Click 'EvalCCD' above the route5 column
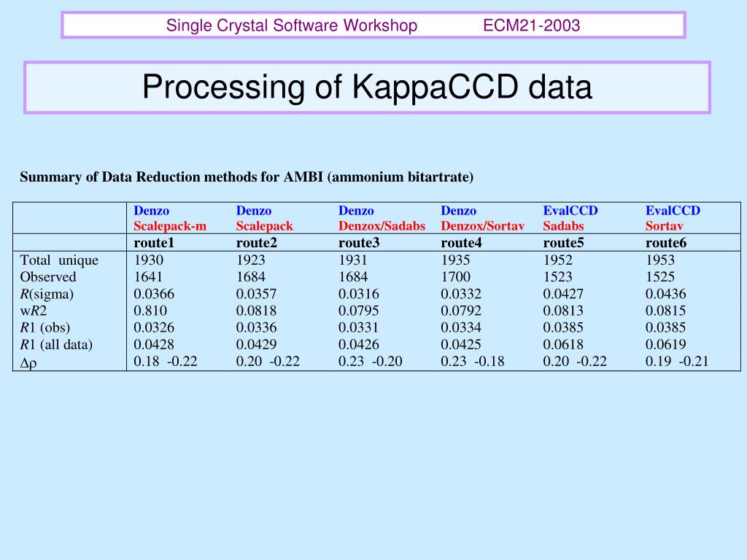Image resolution: width=747 pixels, height=560 pixels. 570,211
